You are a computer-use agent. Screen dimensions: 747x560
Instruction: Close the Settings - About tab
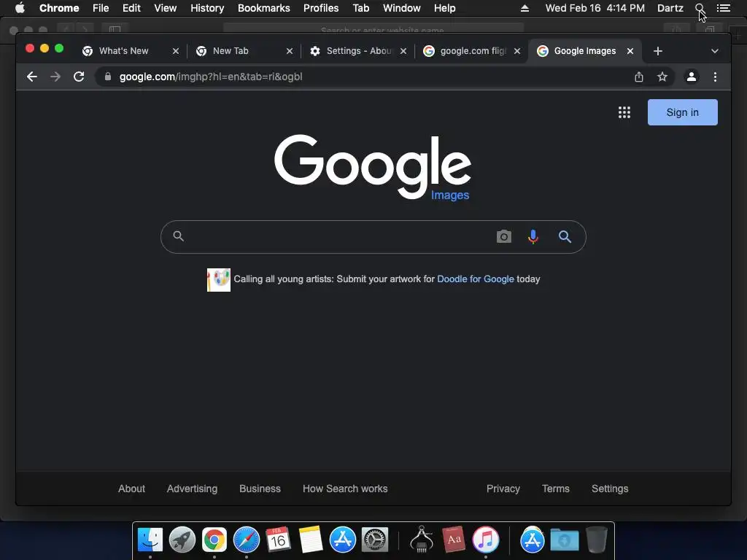pos(403,51)
